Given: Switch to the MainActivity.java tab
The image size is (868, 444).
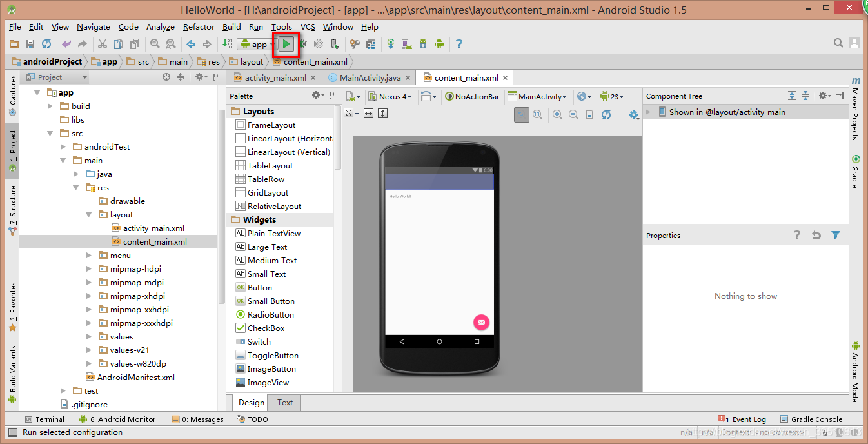Looking at the screenshot, I should [370, 77].
